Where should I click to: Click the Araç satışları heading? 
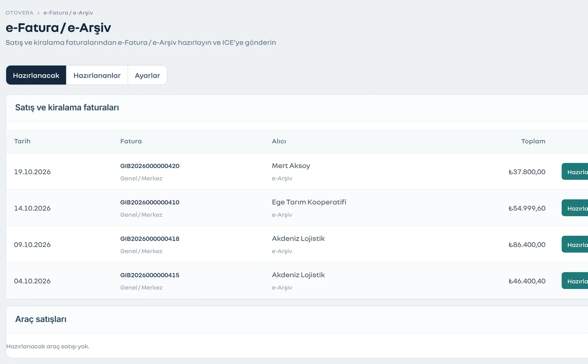[41, 319]
